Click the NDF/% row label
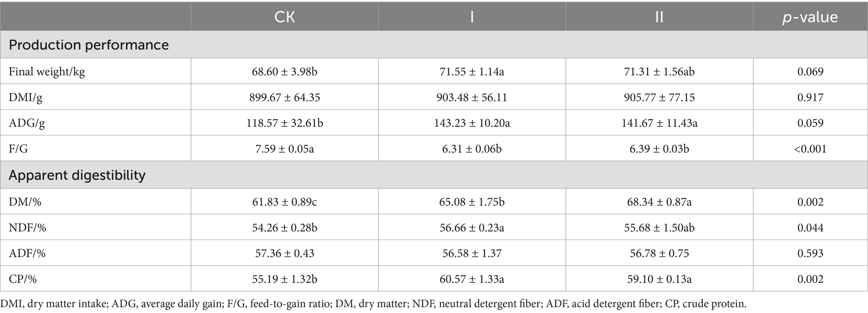 (x=27, y=228)
